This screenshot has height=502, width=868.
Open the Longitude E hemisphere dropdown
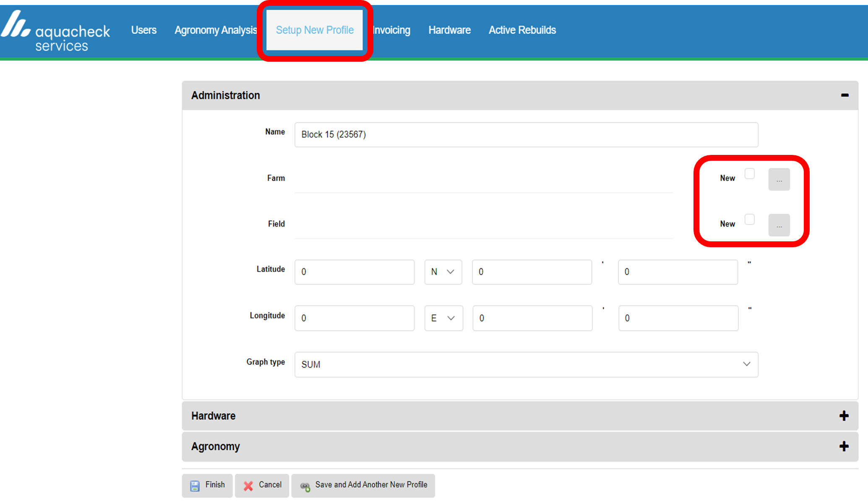(443, 318)
